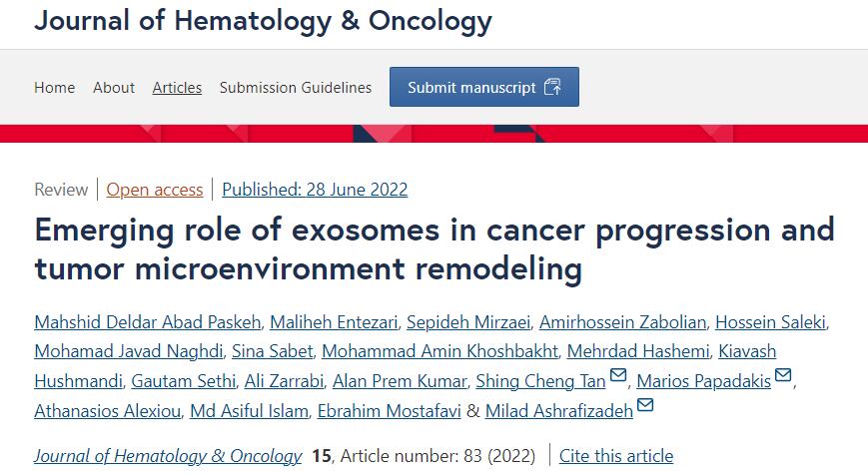Viewport: 868px width, 474px height.
Task: Click envelope icon beside Marios Papadakis
Action: (783, 376)
